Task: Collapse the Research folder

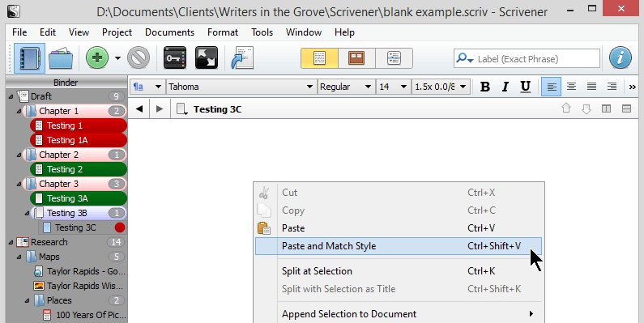Action: click(11, 243)
